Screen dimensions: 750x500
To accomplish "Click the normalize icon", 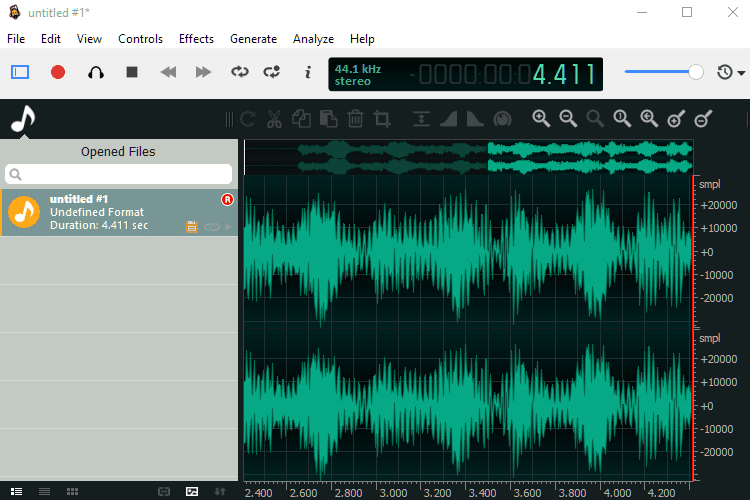I will [x=421, y=119].
